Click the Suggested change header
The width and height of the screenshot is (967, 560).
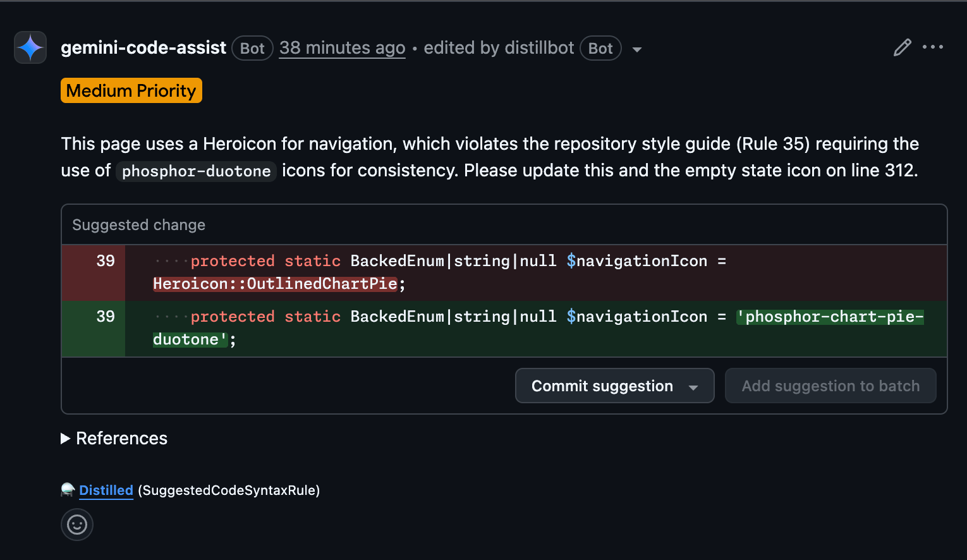pyautogui.click(x=138, y=225)
